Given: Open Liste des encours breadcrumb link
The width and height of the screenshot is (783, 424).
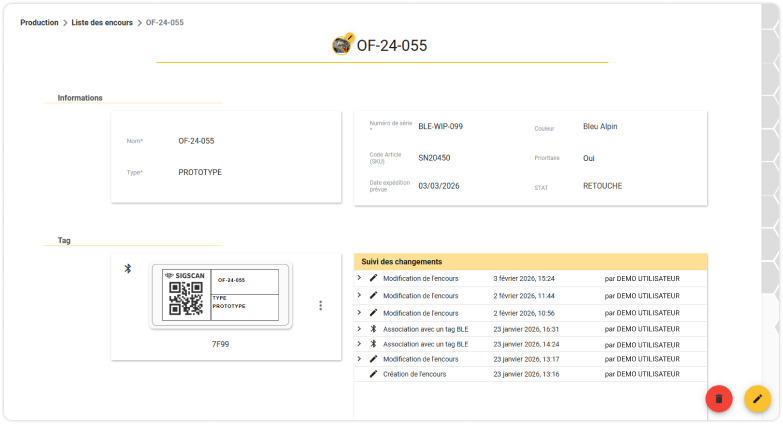Looking at the screenshot, I should pyautogui.click(x=102, y=22).
